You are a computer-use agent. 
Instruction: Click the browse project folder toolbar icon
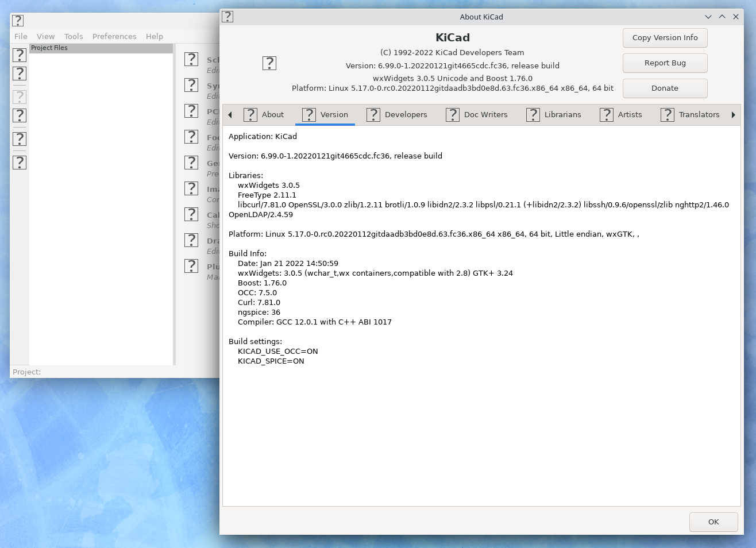tap(20, 163)
